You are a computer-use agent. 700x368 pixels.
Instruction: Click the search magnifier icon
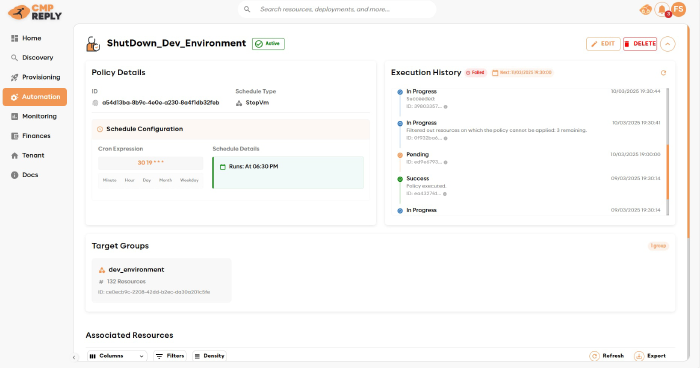tap(247, 9)
